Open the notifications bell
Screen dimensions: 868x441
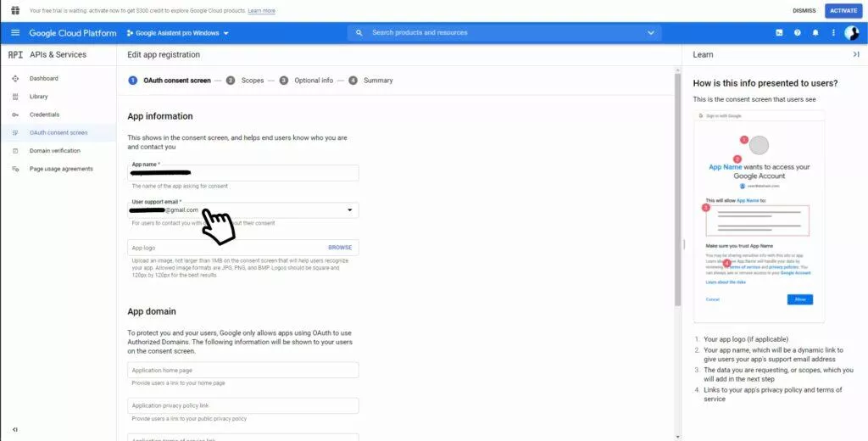[815, 33]
